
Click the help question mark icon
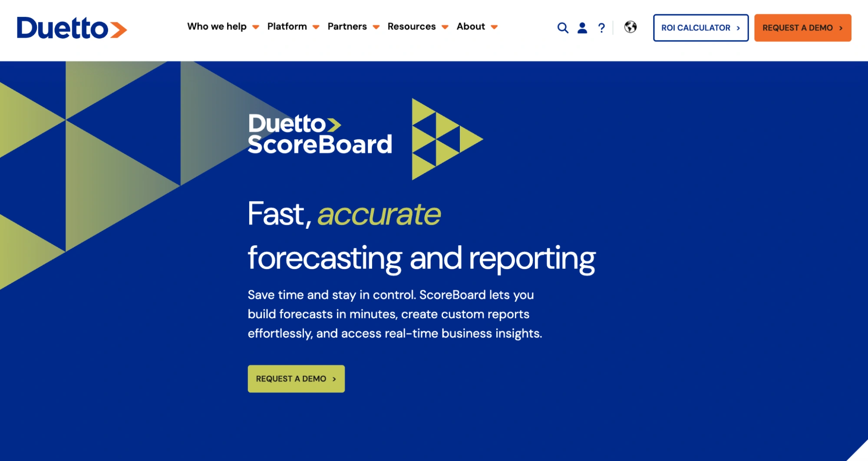[x=601, y=27]
